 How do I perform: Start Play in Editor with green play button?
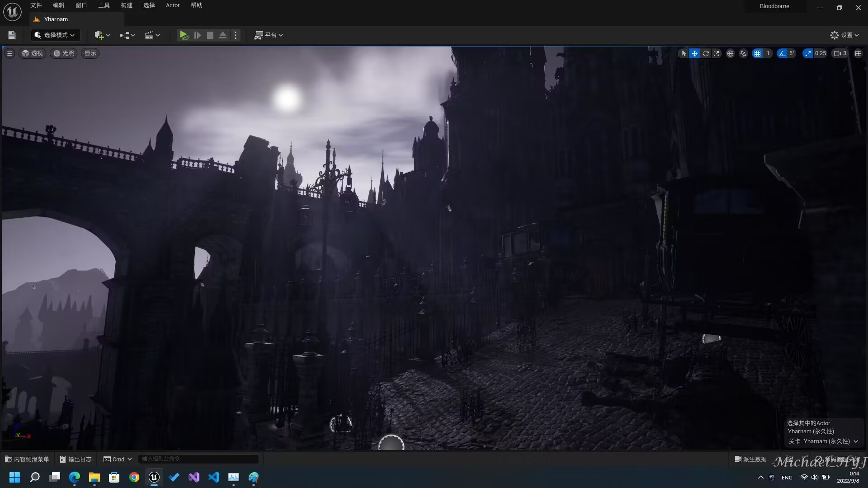[184, 35]
